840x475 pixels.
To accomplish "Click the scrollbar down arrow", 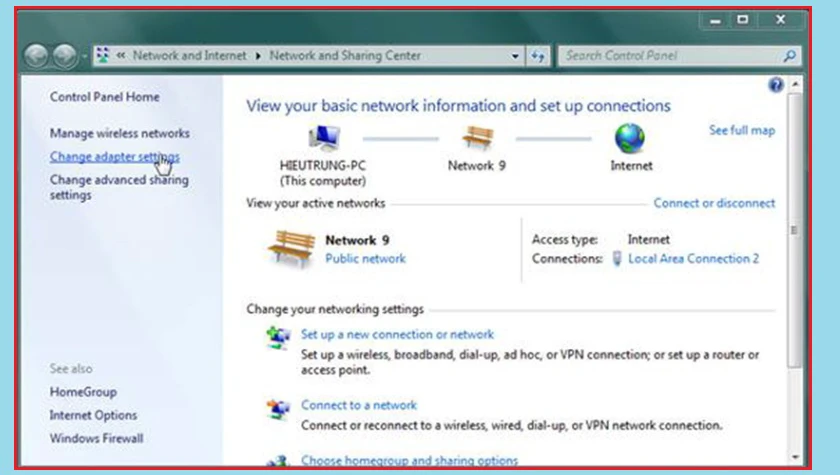I will pos(795,457).
